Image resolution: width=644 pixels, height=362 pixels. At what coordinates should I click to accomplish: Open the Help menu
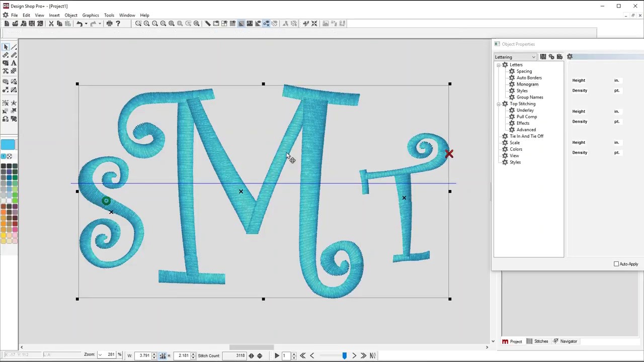144,15
